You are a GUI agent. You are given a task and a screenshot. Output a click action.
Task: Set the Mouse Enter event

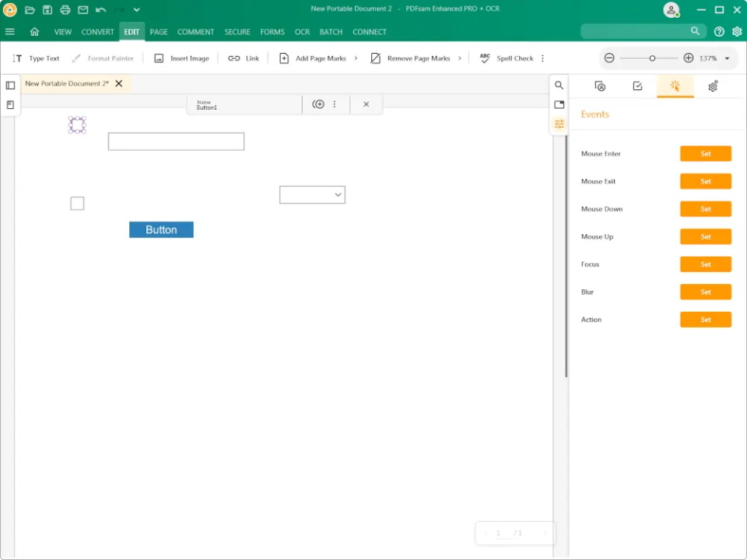coord(706,154)
